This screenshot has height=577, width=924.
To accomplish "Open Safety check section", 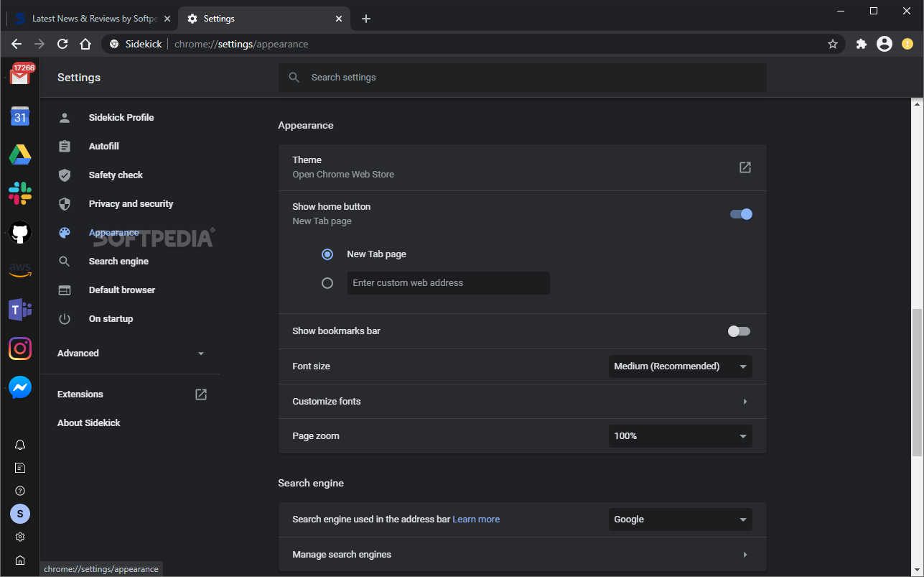I will click(116, 175).
